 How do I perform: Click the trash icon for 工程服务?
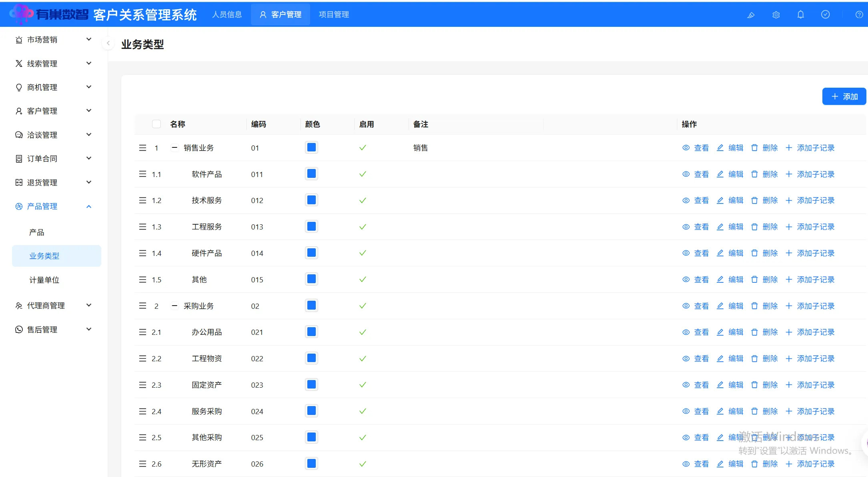[x=754, y=227]
